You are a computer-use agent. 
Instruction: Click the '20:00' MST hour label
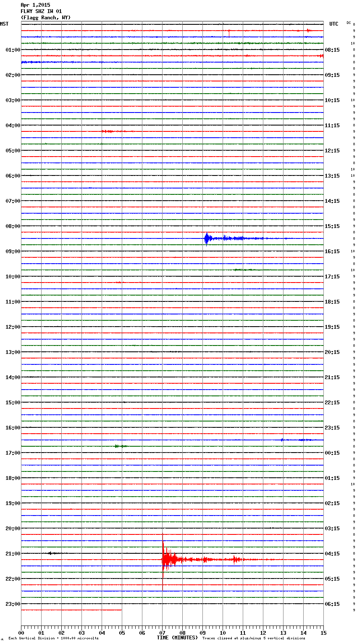(x=13, y=529)
